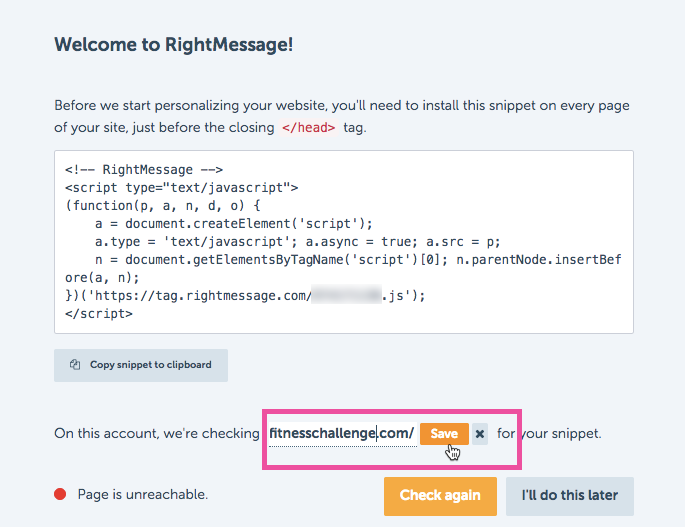685x527 pixels.
Task: Click the 'On this account, we're checking' text
Action: (157, 433)
